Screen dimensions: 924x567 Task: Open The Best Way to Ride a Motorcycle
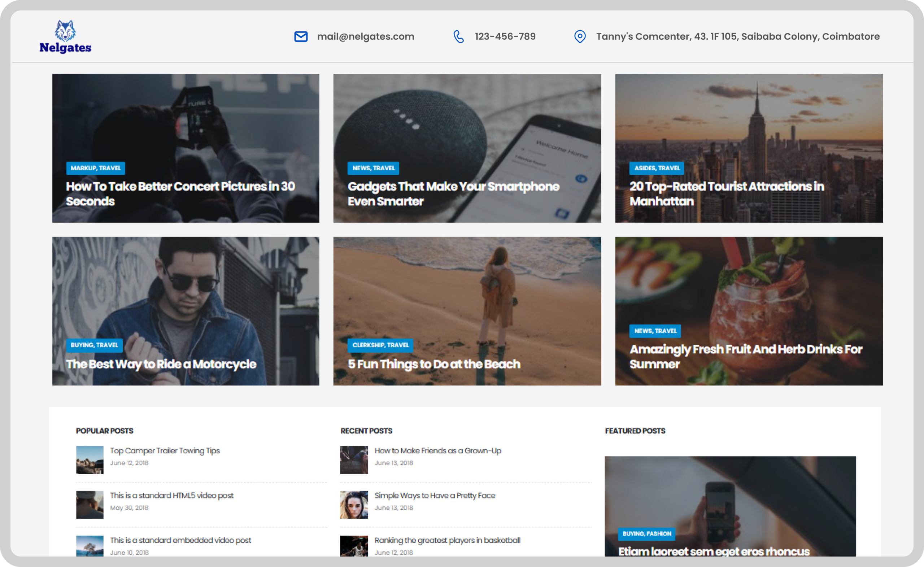pos(161,364)
